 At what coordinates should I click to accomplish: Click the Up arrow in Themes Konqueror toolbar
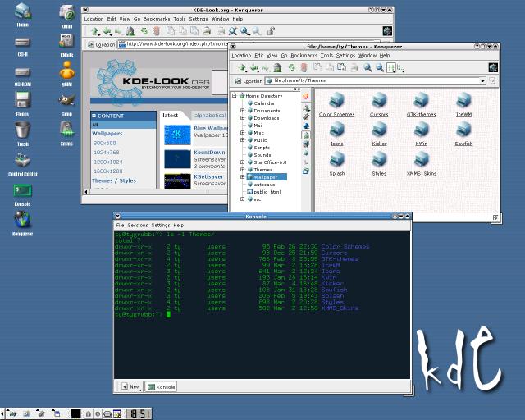pos(242,68)
